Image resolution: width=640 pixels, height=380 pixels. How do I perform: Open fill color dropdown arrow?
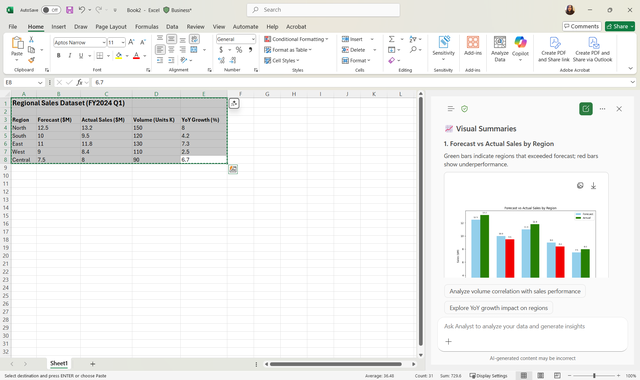point(127,56)
